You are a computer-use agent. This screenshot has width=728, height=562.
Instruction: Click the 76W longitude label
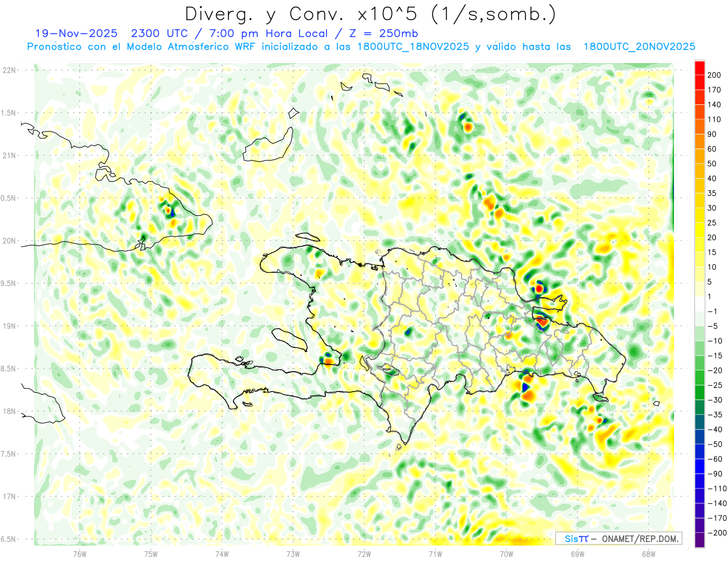pos(79,554)
